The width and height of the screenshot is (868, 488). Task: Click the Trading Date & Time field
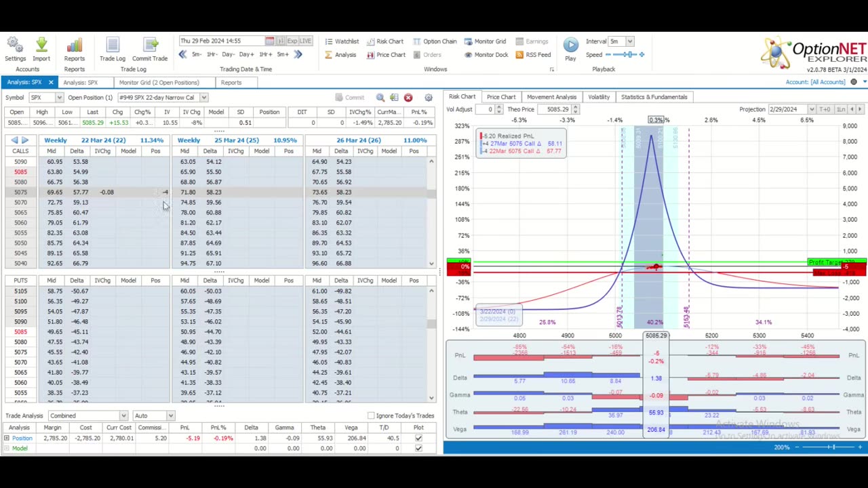click(x=222, y=41)
